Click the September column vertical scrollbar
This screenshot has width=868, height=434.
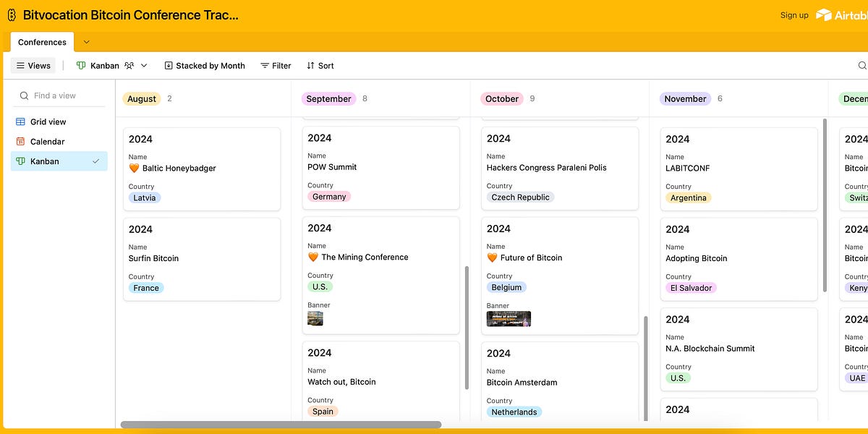coord(467,328)
